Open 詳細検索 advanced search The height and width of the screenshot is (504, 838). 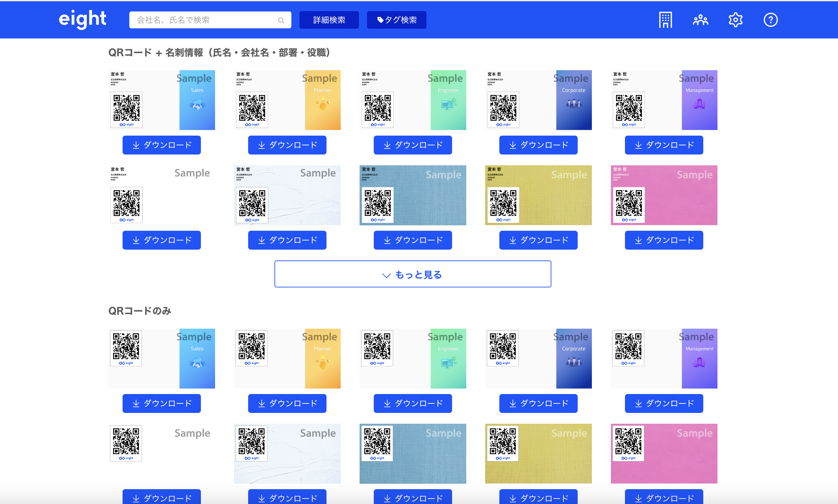(x=329, y=20)
